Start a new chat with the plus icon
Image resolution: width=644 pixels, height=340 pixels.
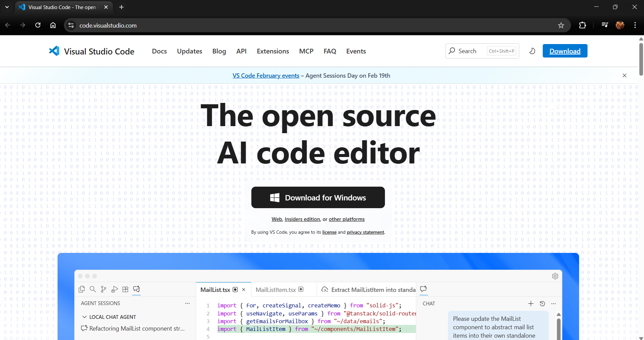[x=531, y=303]
